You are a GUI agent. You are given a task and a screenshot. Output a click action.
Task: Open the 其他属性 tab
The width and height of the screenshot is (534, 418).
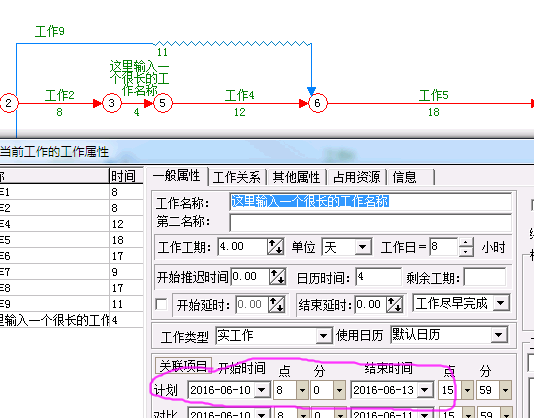[x=296, y=177]
